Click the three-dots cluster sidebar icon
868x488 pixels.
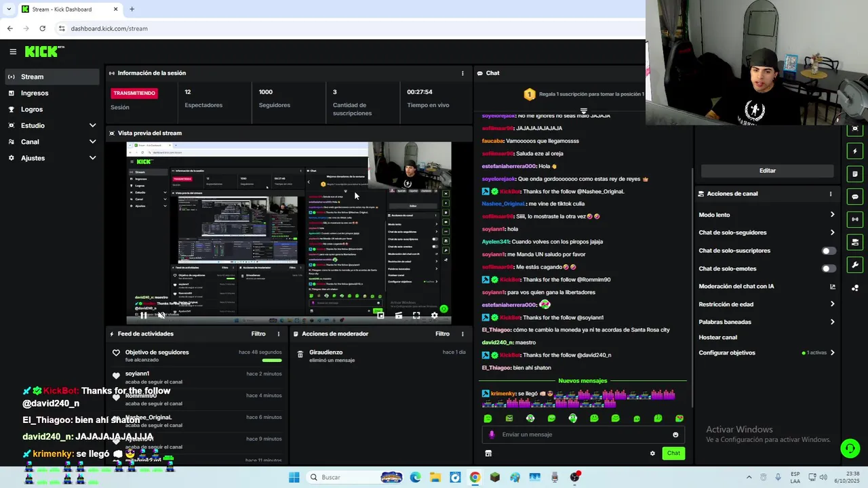pos(855,288)
